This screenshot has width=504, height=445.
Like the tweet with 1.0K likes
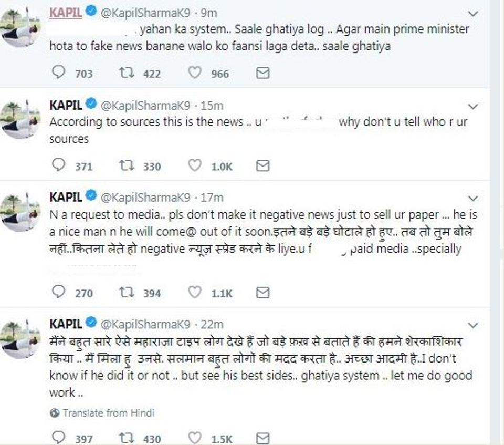194,165
